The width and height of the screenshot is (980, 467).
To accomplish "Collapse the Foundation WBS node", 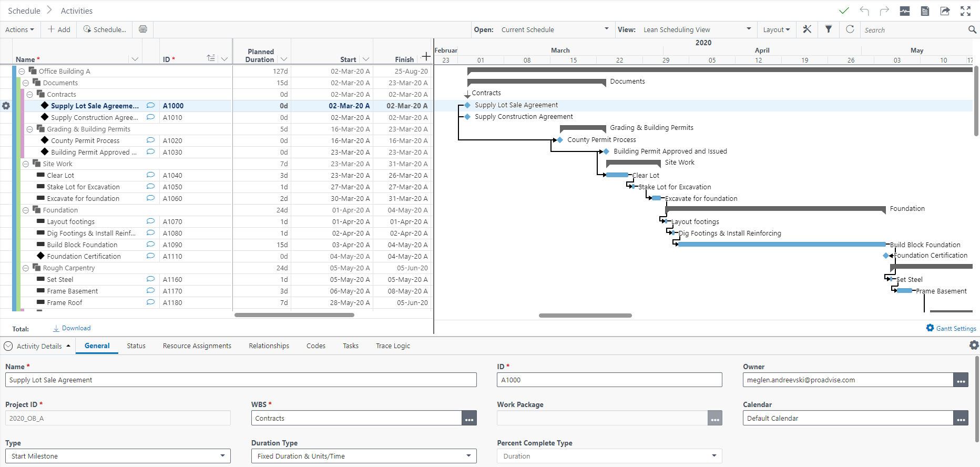I will pyautogui.click(x=26, y=210).
